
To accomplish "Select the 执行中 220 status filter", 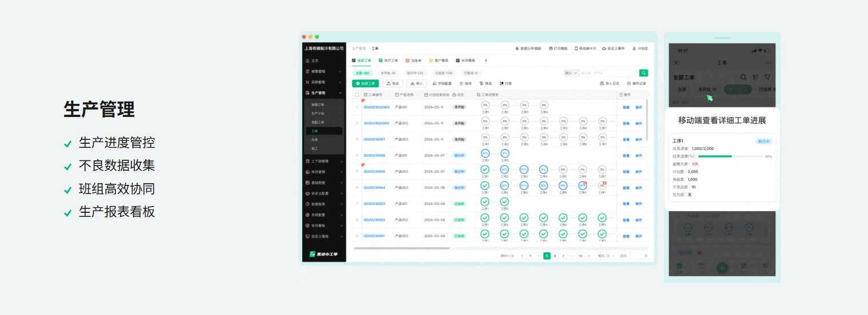I will (415, 73).
